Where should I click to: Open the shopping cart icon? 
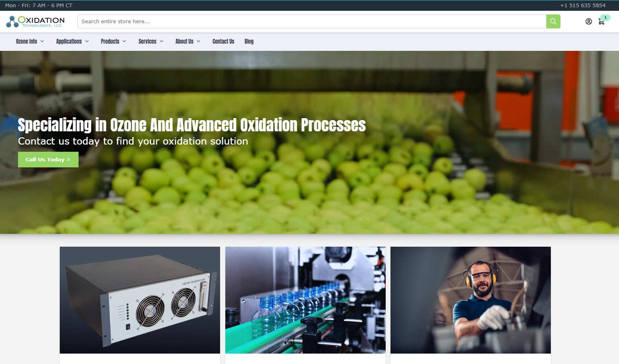point(601,22)
